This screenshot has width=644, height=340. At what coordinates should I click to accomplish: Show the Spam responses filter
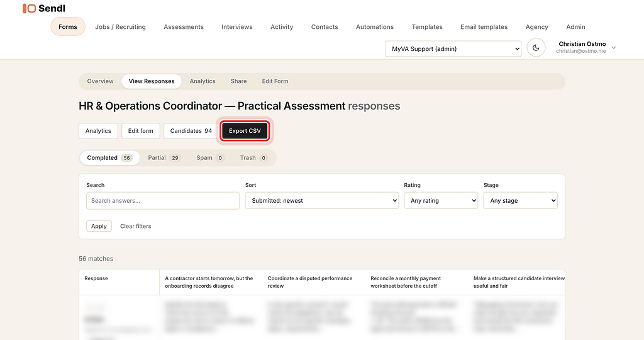tap(210, 158)
